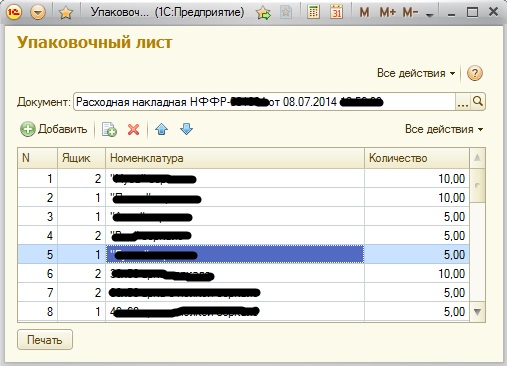The width and height of the screenshot is (507, 366).
Task: Click the Печать button
Action: coord(45,340)
